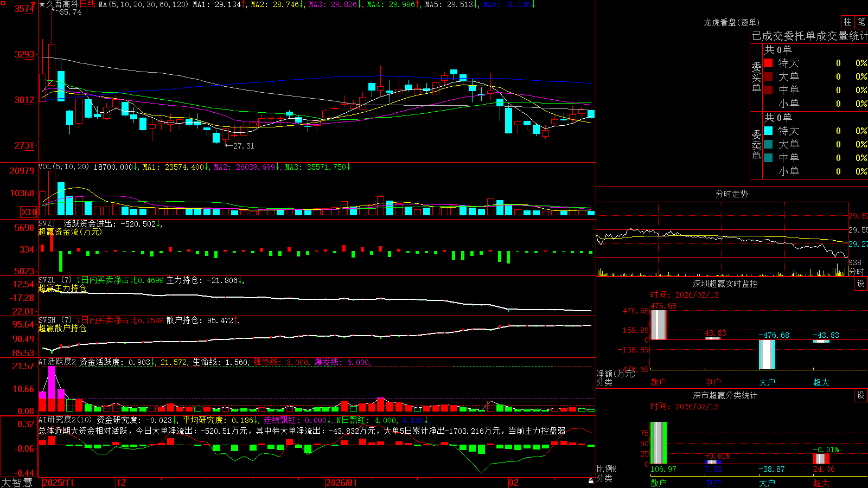Viewport: 868px width, 488px height.
Task: Click the 35.74 high price annotation
Action: [x=70, y=12]
